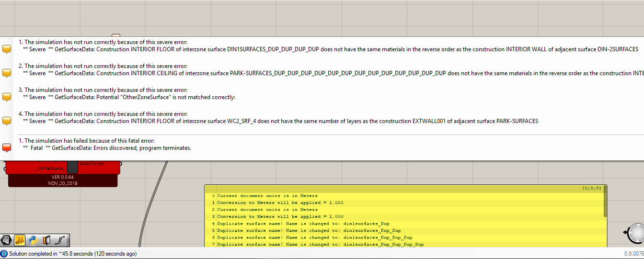Select the DIN1SURFACES_DUP_DUP_DUP_DUP severe error line
The width and height of the screenshot is (644, 259).
tap(331, 49)
